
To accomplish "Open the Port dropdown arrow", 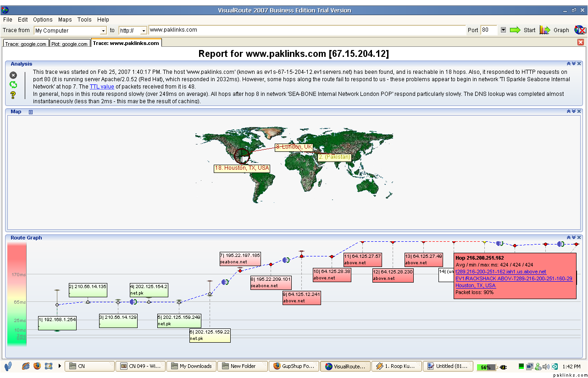I will coord(503,30).
